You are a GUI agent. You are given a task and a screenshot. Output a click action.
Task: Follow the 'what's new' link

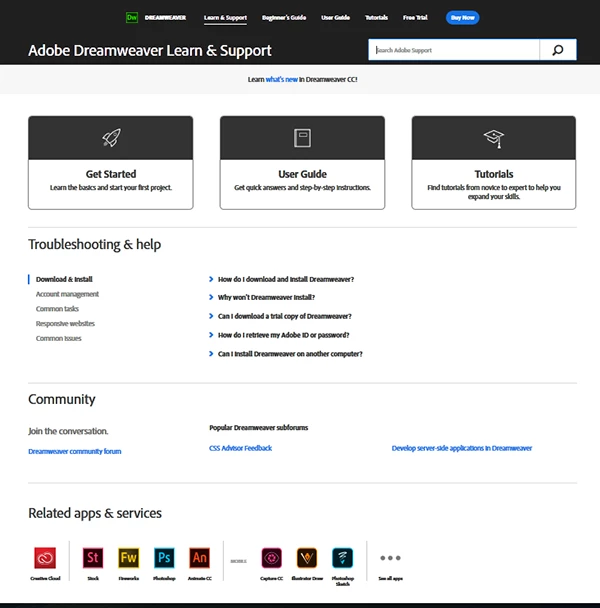click(x=282, y=79)
